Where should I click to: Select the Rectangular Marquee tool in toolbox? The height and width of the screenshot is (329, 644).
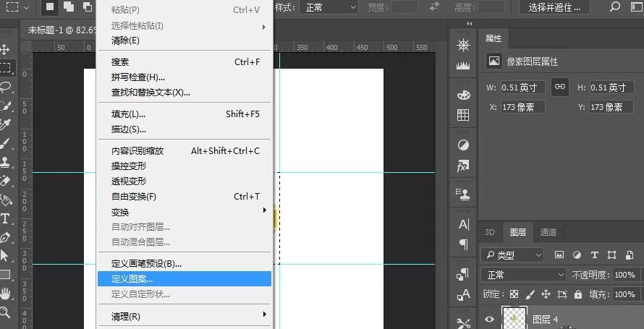pos(5,68)
